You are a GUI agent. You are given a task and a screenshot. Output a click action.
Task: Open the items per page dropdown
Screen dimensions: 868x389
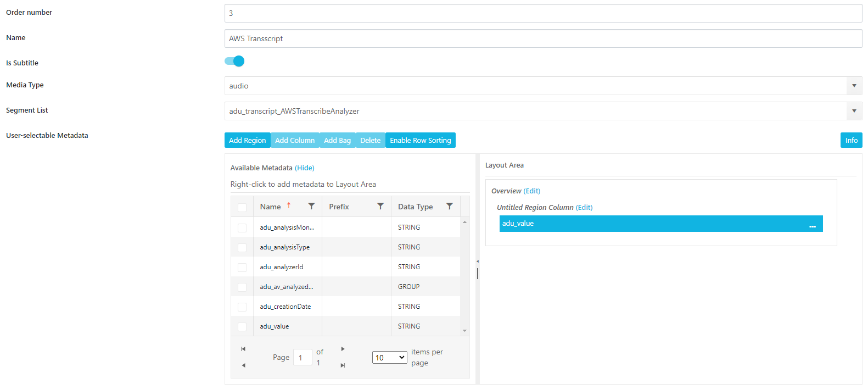click(x=389, y=358)
